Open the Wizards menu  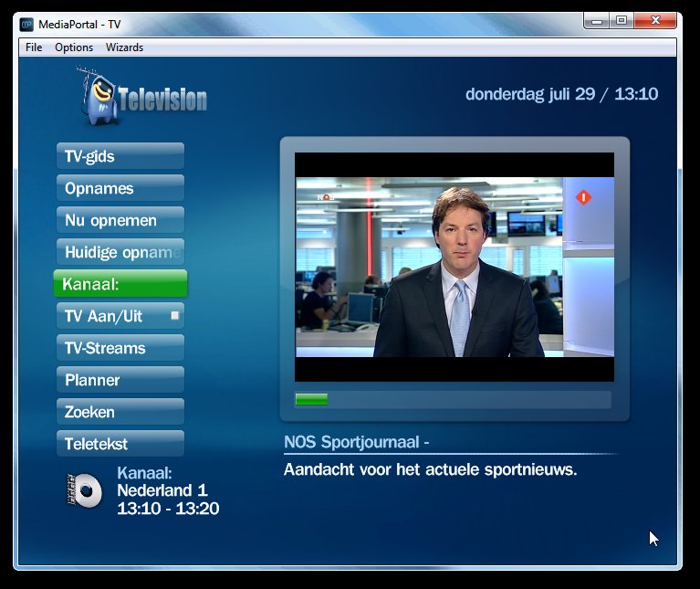pos(124,47)
